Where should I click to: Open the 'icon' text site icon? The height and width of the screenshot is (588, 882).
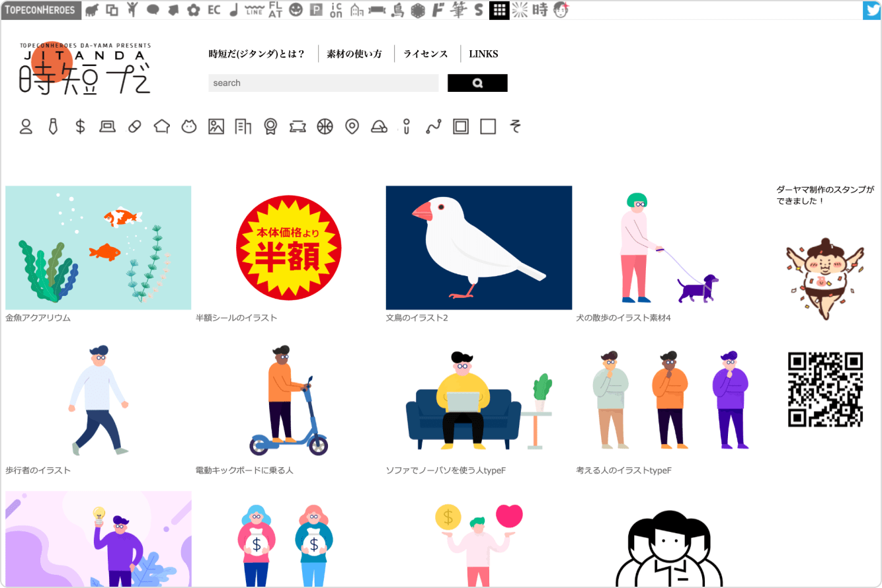[x=336, y=10]
